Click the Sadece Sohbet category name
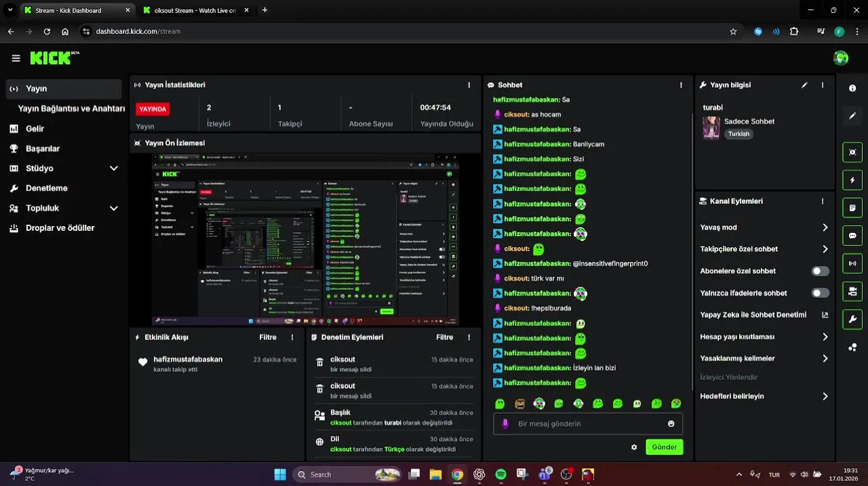This screenshot has width=868, height=486. pos(749,122)
